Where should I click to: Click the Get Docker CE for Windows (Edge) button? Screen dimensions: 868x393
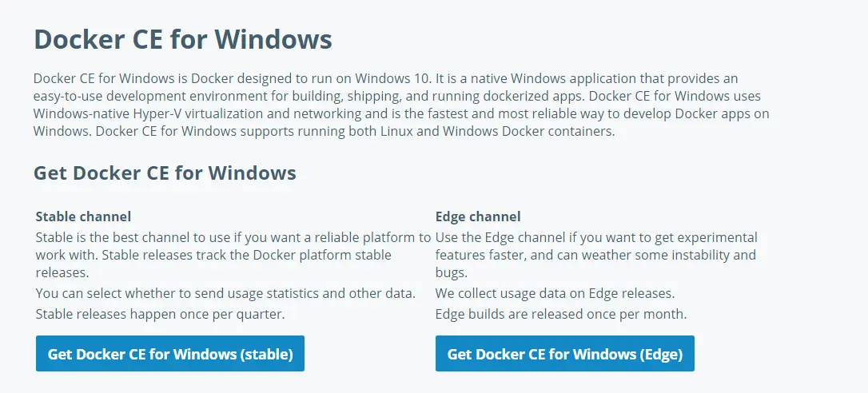[x=564, y=354]
